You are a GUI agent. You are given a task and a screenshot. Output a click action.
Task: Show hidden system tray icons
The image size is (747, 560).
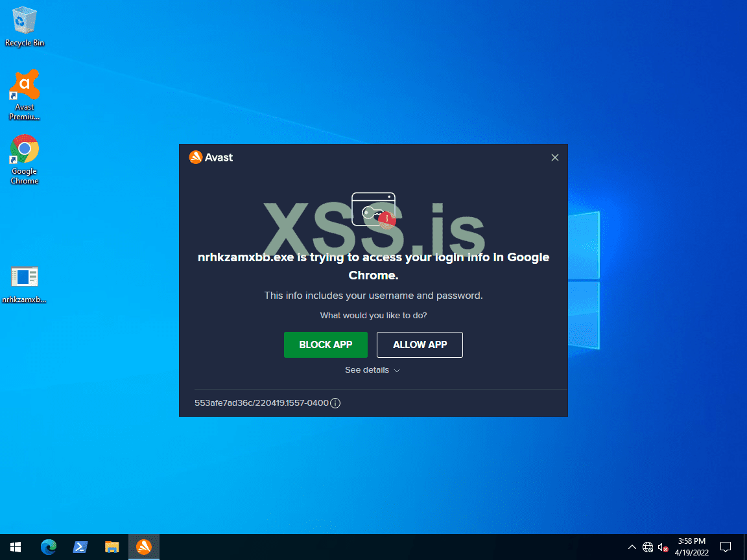(x=632, y=547)
